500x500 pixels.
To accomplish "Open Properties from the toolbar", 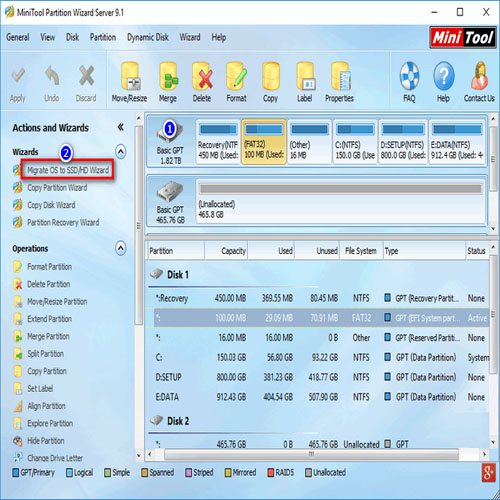I will (340, 76).
